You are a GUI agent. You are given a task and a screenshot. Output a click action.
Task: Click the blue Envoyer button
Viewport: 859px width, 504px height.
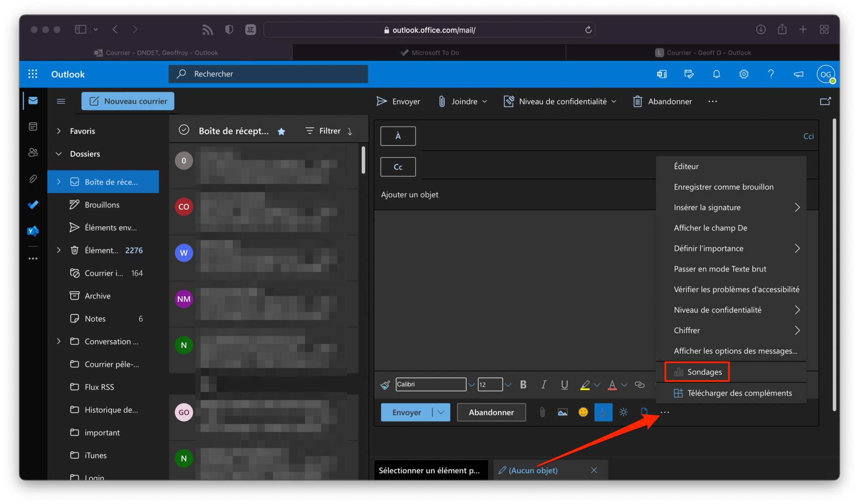click(x=407, y=412)
